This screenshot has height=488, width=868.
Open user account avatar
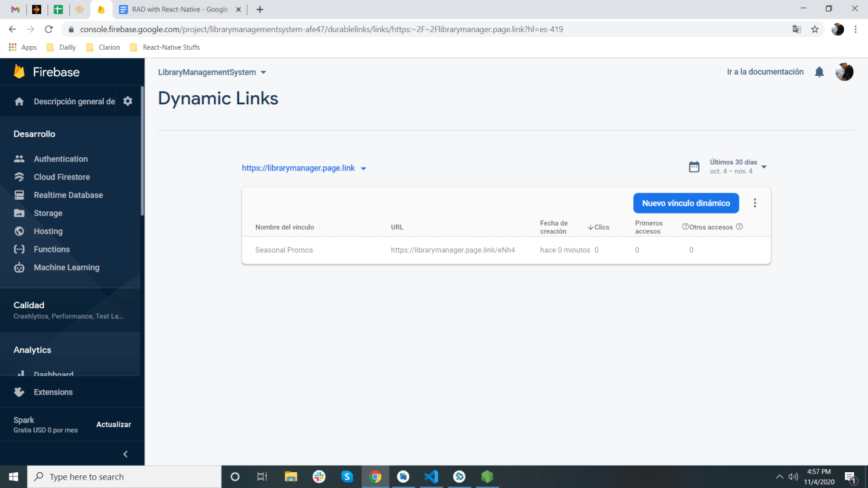[x=844, y=72]
